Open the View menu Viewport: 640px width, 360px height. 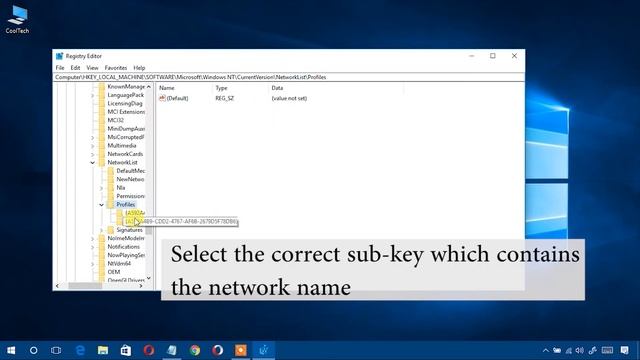[92, 68]
